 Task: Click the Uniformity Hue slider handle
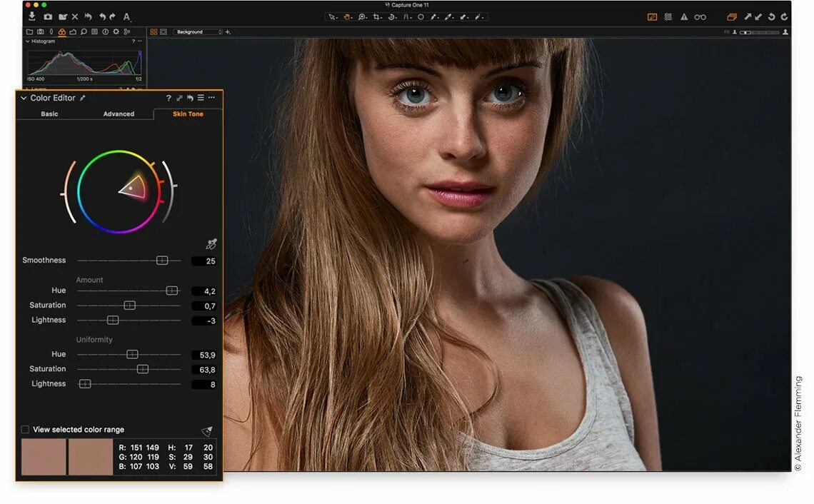132,354
